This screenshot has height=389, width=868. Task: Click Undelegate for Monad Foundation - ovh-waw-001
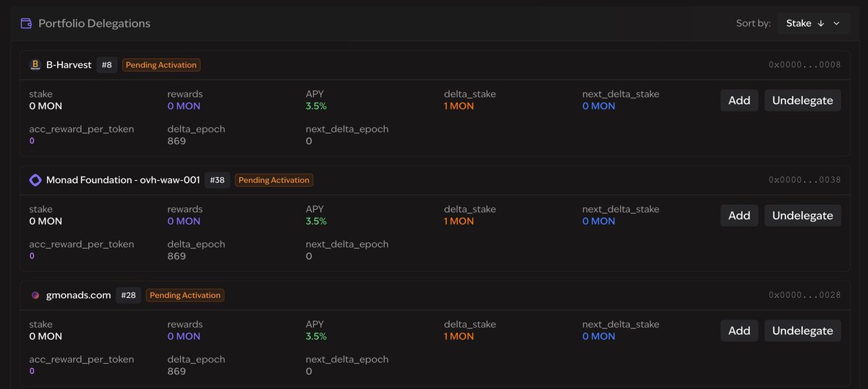803,215
